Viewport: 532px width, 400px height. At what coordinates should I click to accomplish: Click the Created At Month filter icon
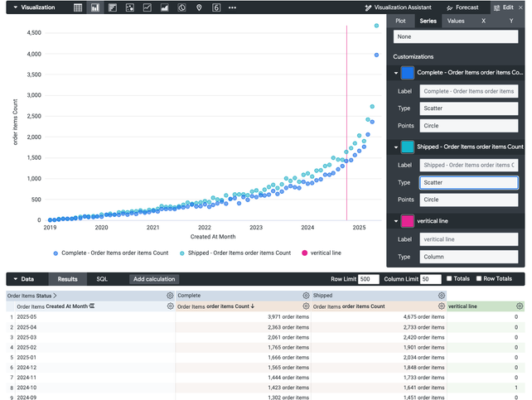(92, 306)
